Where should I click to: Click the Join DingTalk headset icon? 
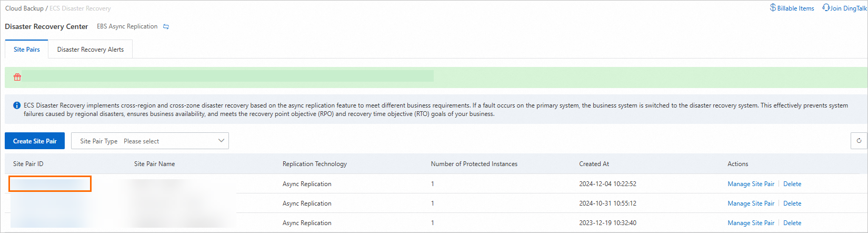click(826, 8)
